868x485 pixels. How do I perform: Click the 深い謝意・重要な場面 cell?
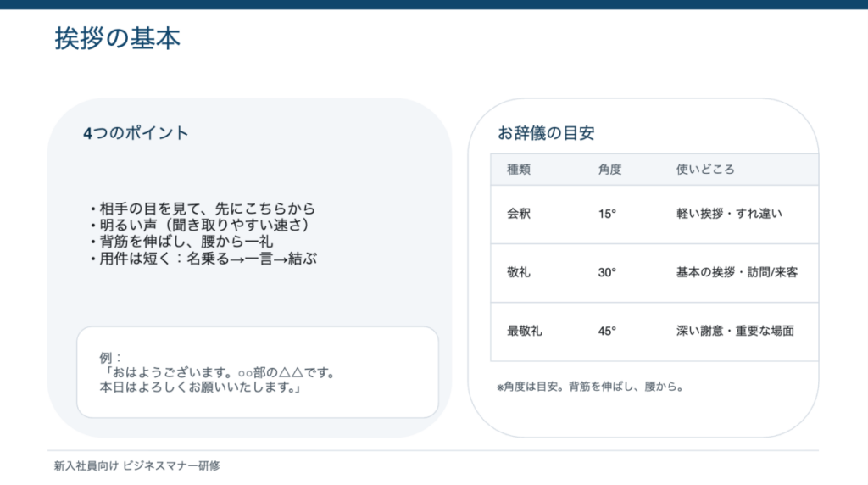[735, 332]
